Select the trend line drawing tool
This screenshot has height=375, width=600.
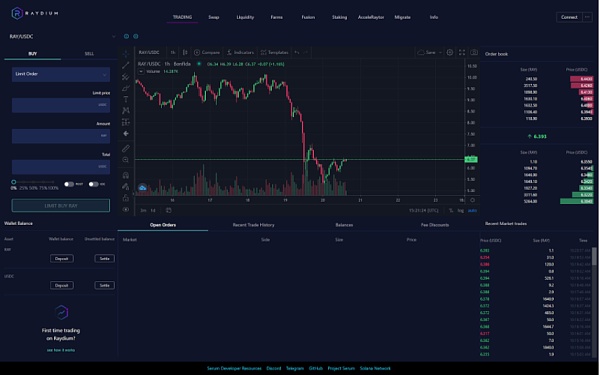[x=126, y=65]
